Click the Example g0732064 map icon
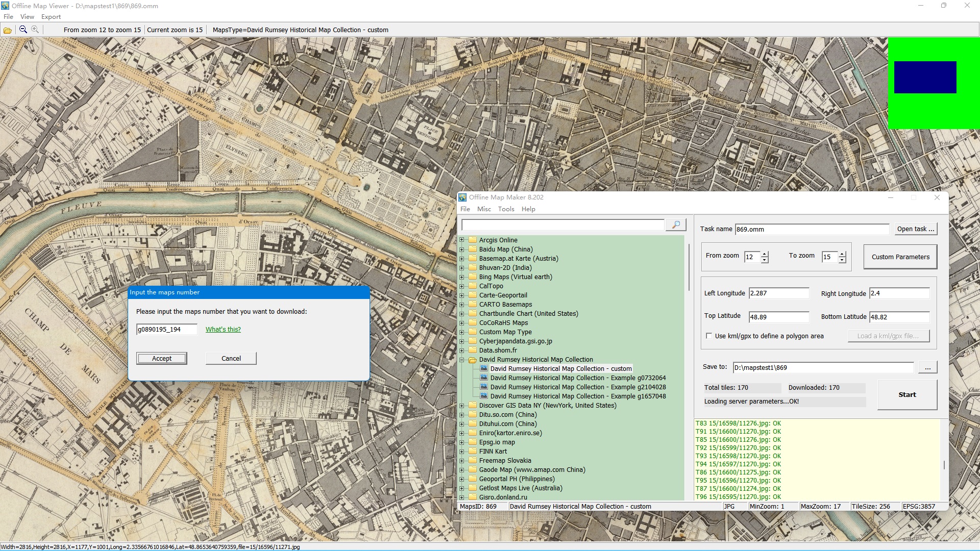Screen dimensions: 980x551 click(484, 378)
